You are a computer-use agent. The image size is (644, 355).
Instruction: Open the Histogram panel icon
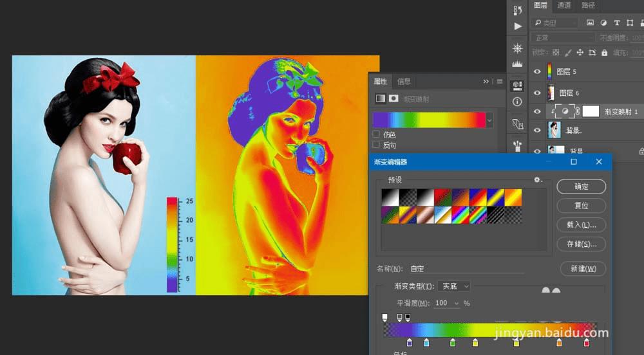coord(518,64)
